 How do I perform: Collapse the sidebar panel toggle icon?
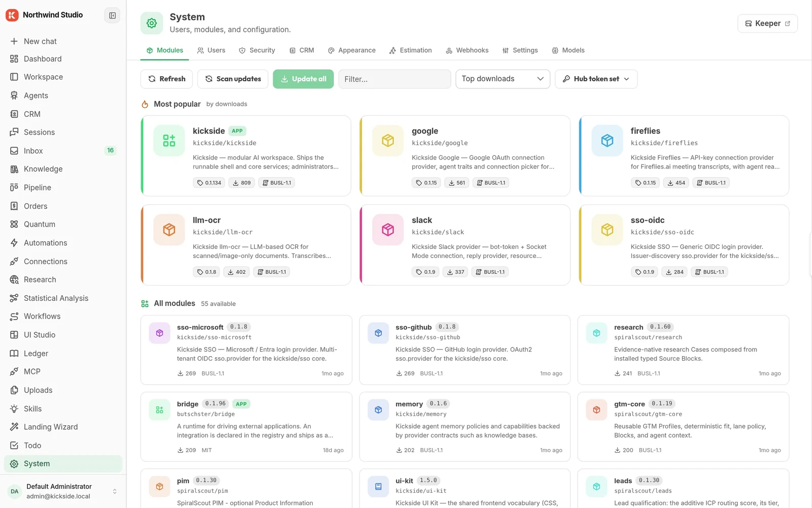point(112,15)
